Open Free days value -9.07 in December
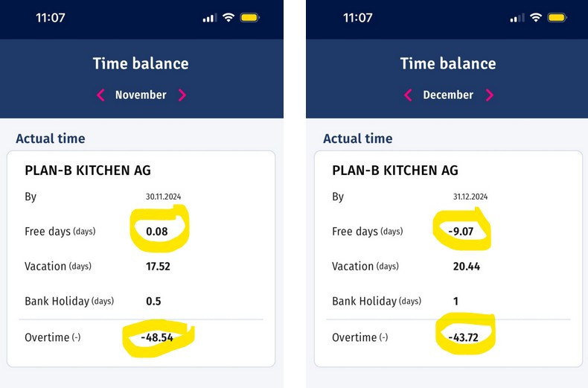 461,232
